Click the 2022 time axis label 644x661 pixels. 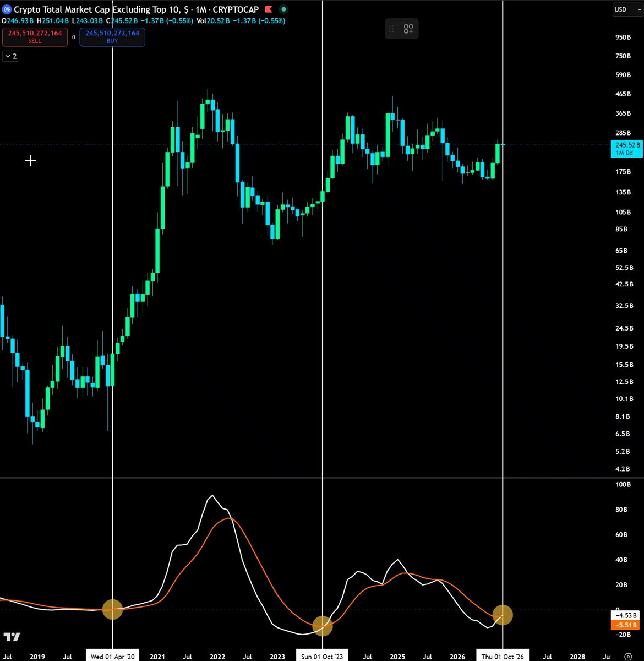217,657
